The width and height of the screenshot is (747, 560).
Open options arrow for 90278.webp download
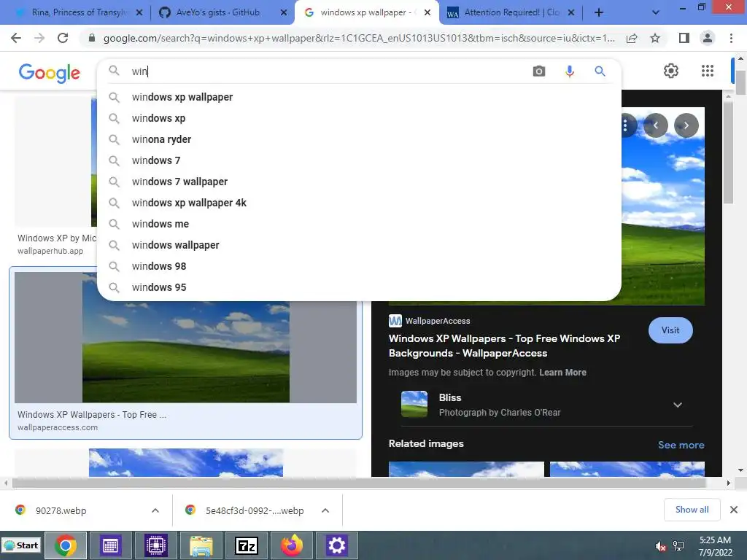point(155,510)
